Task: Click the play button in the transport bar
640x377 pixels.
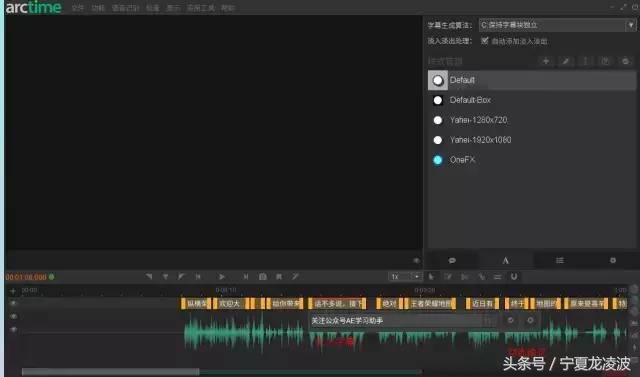Action: point(221,277)
